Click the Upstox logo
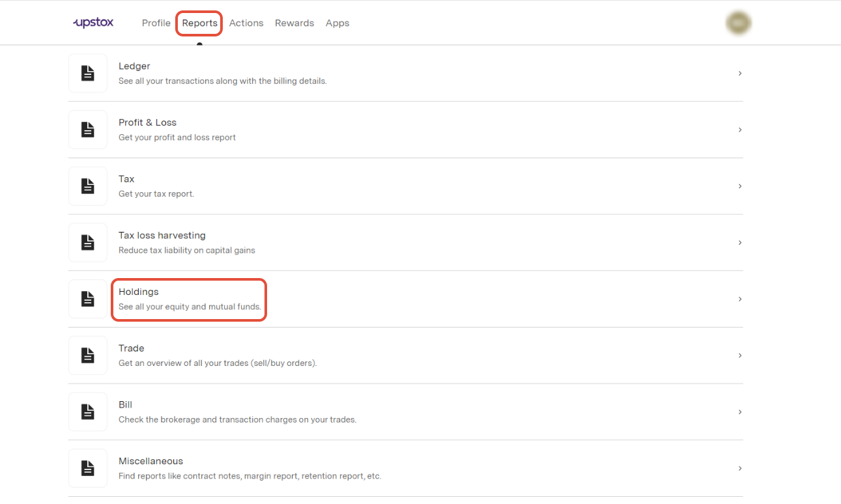 pos(93,23)
